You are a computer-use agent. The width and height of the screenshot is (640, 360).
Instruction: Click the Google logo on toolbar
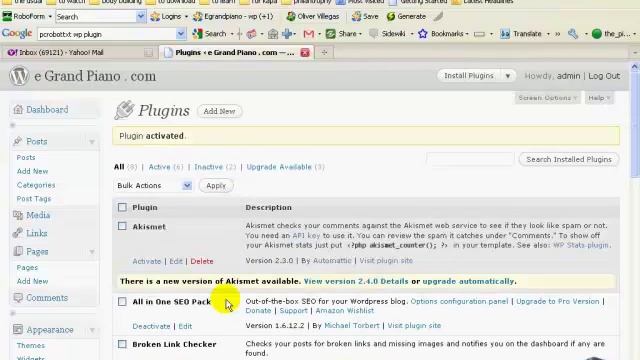pos(17,33)
